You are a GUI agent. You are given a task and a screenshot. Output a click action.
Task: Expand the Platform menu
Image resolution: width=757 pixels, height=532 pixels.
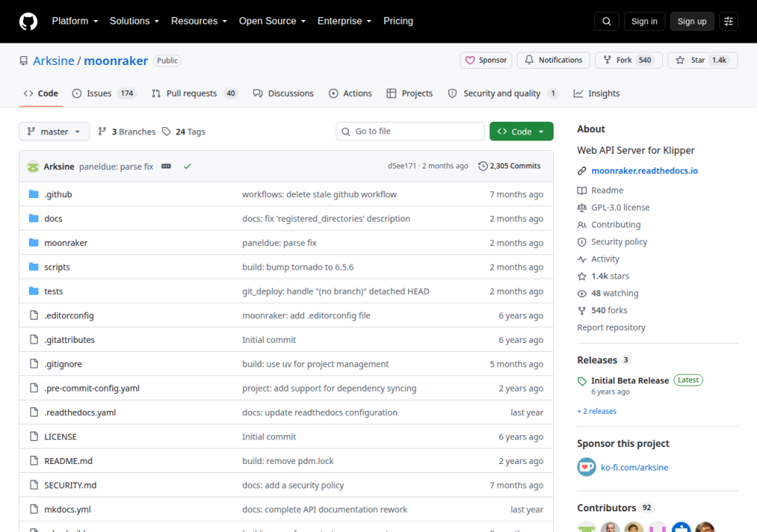click(x=75, y=21)
